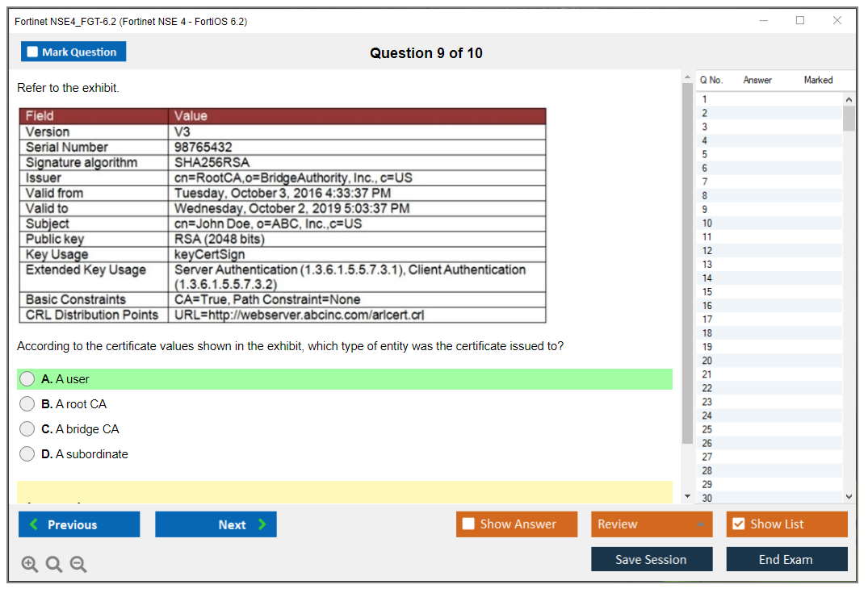The image size is (868, 593).
Task: Select answer D. A subordinate
Action: coord(27,454)
